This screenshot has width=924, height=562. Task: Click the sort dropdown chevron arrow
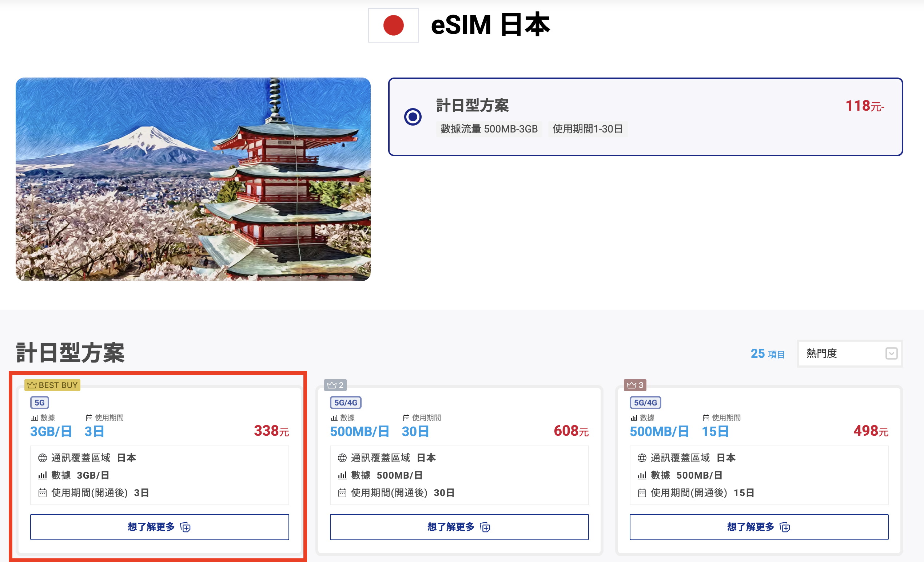coord(891,353)
